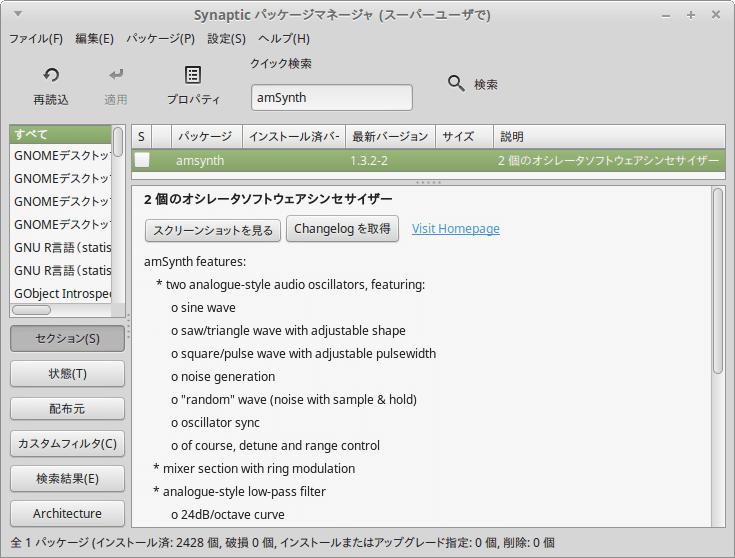735x558 pixels.
Task: Click the status bar package count text
Action: [283, 543]
